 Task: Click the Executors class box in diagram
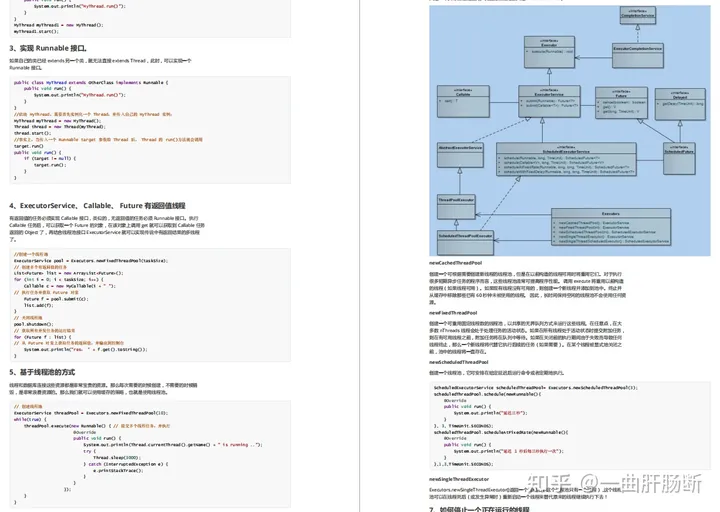click(611, 227)
